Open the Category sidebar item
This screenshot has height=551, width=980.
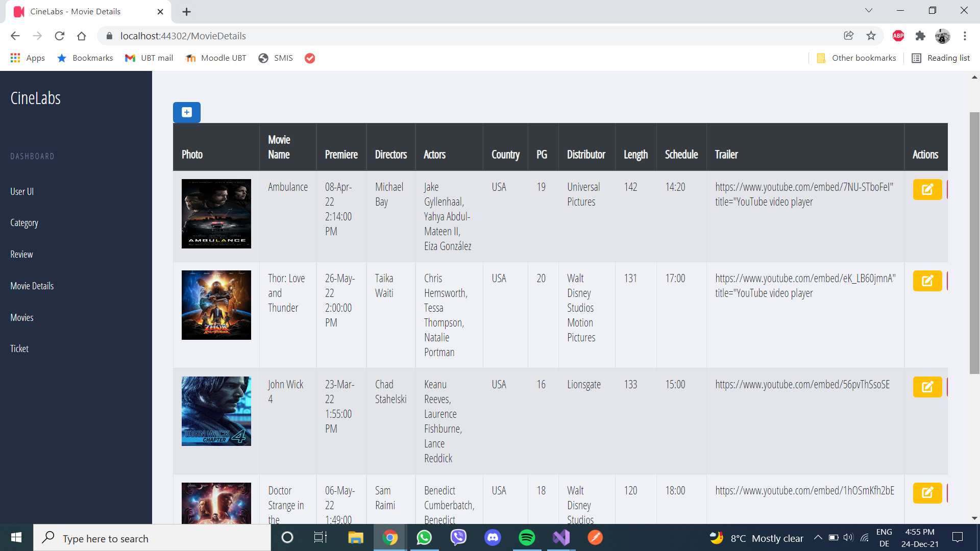(x=24, y=223)
